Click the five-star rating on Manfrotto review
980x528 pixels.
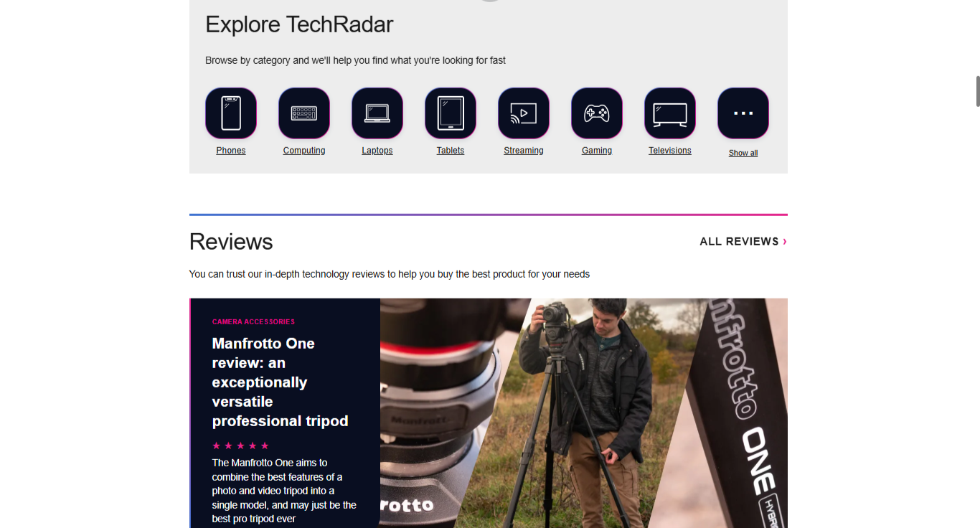240,445
